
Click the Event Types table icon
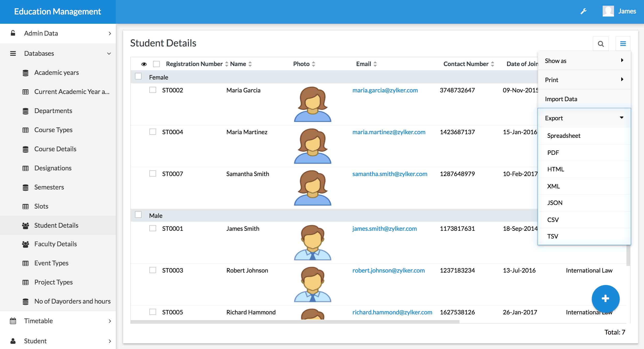(25, 263)
